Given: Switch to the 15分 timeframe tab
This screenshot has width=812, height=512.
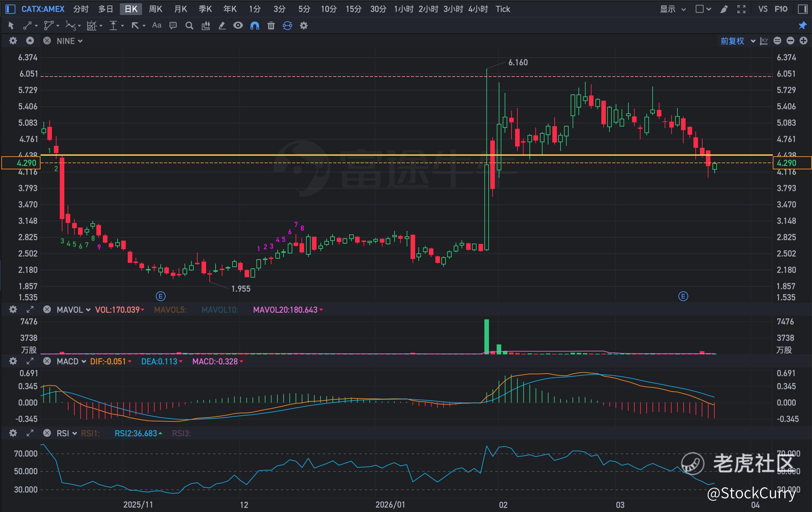Looking at the screenshot, I should [353, 9].
